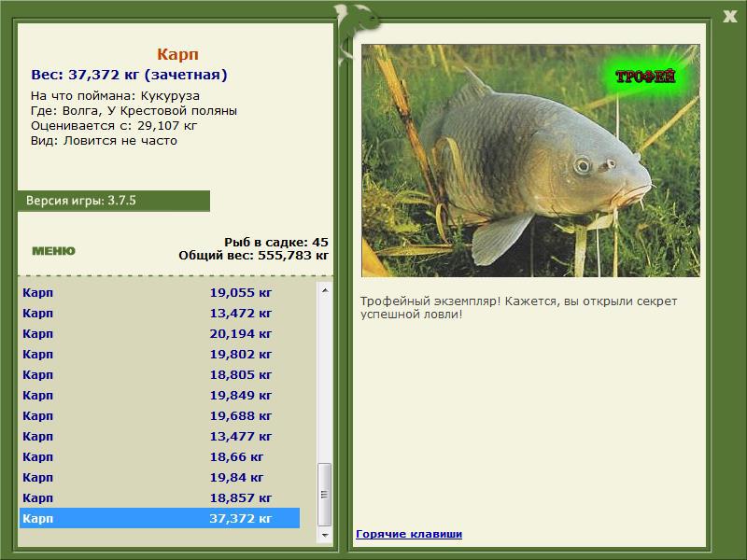
Task: Select the Карп 18,66 кг row
Action: click(x=160, y=456)
